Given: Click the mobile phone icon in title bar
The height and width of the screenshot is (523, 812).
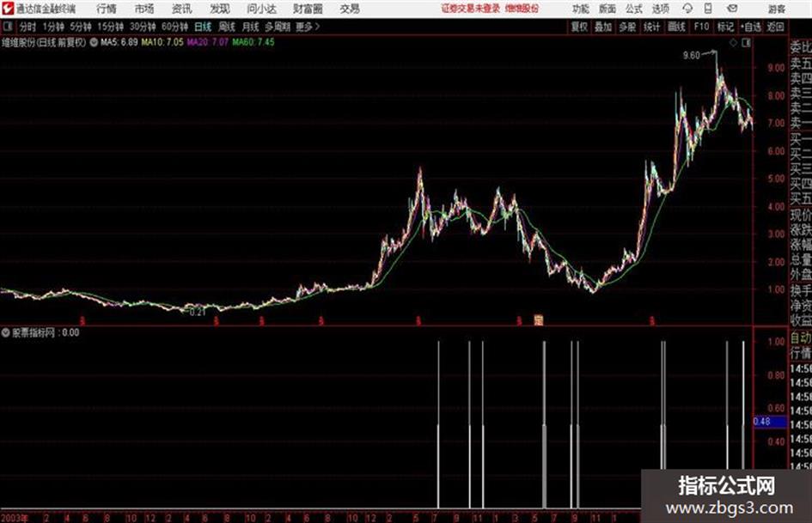Looking at the screenshot, I should pyautogui.click(x=708, y=9).
